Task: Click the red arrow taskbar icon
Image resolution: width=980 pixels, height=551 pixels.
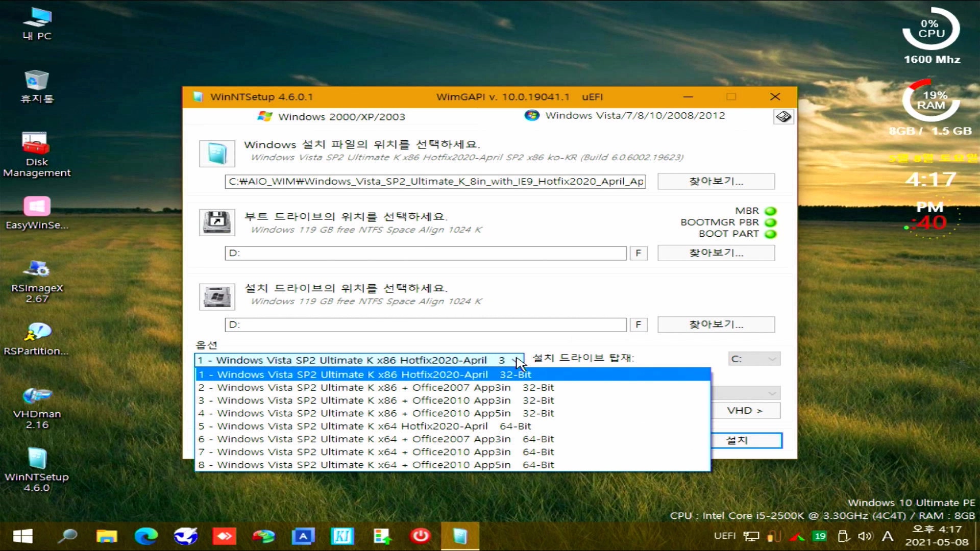Action: [x=224, y=536]
